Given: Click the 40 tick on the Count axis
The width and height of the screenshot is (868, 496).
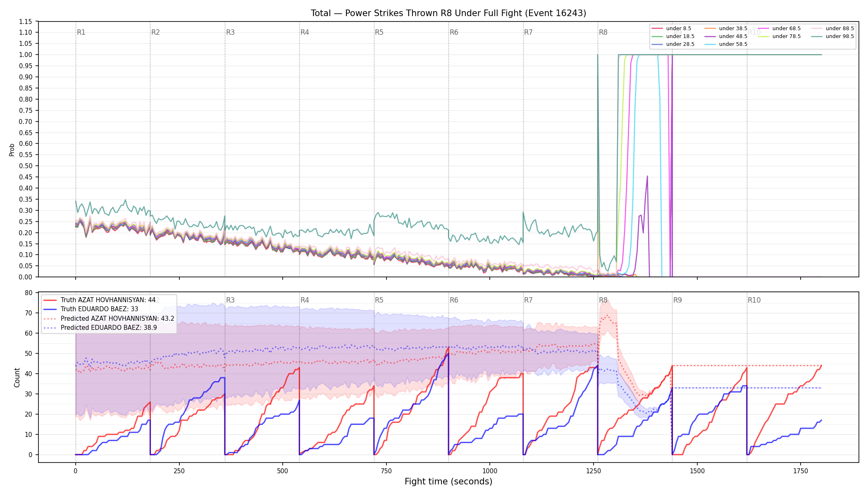Looking at the screenshot, I should (29, 374).
